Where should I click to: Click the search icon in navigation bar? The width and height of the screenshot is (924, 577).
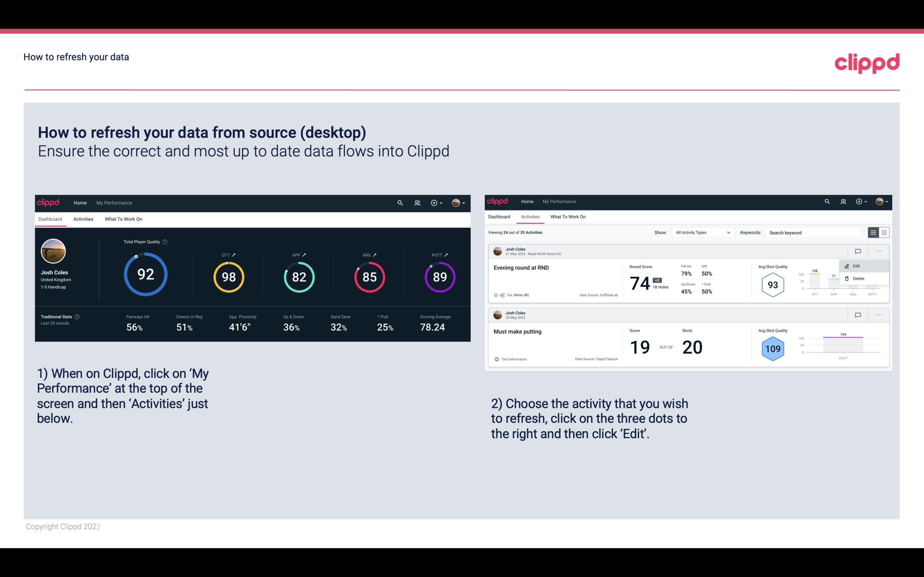399,203
